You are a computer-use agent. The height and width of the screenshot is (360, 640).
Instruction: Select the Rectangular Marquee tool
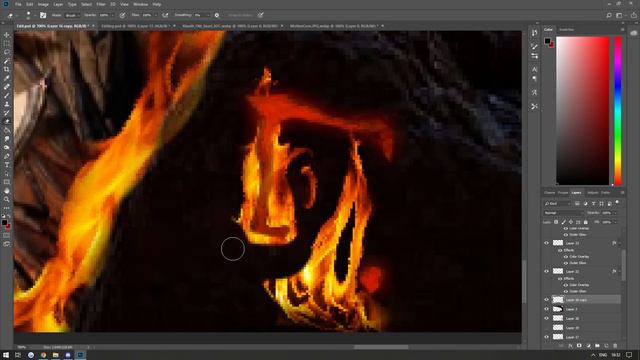point(7,44)
